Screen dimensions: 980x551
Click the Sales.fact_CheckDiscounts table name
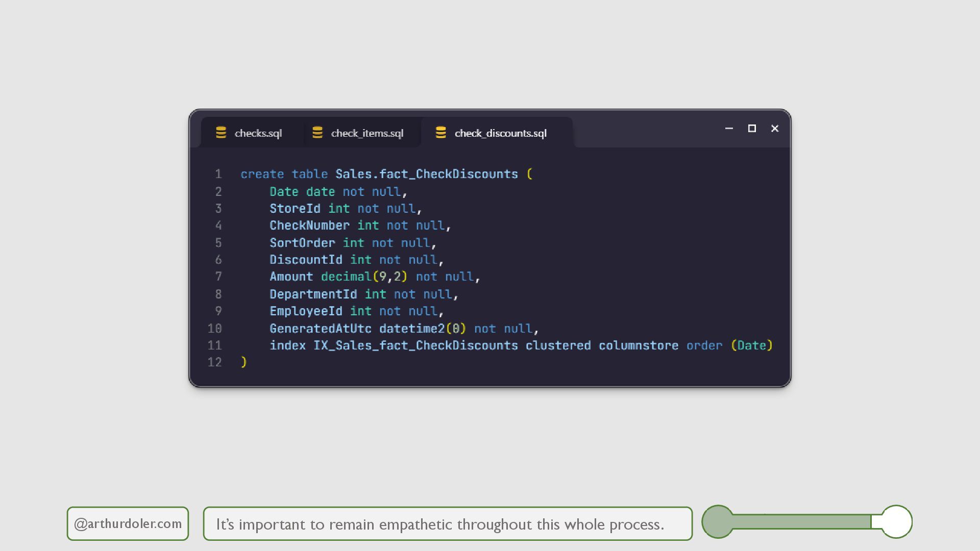426,174
